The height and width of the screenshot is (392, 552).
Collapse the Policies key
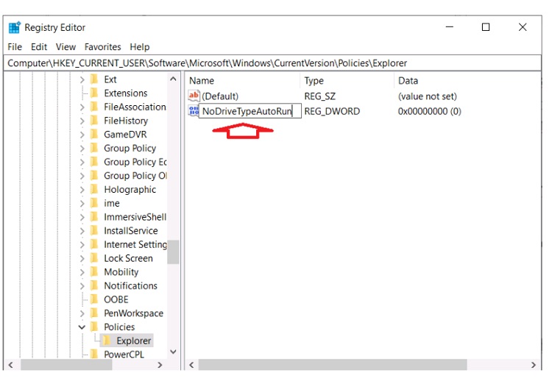pyautogui.click(x=82, y=327)
